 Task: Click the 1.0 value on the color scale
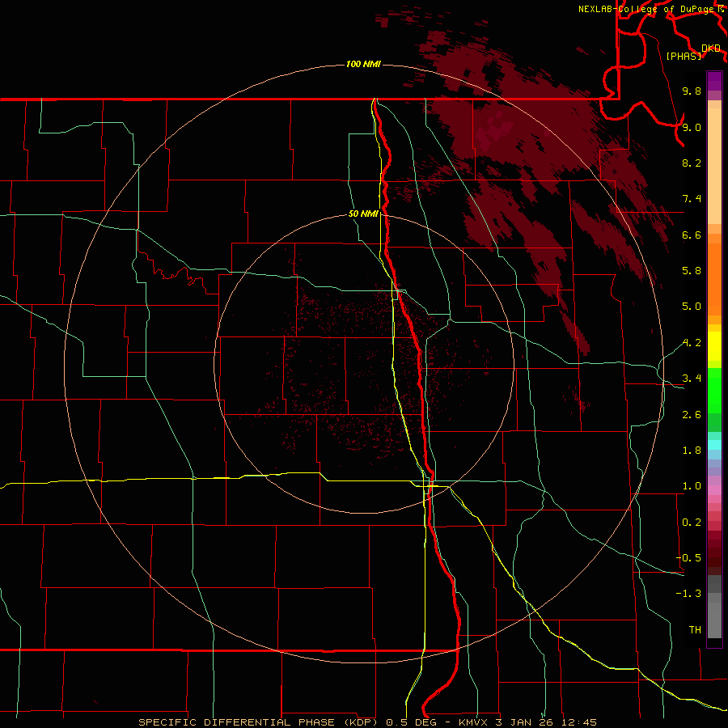[x=692, y=486]
